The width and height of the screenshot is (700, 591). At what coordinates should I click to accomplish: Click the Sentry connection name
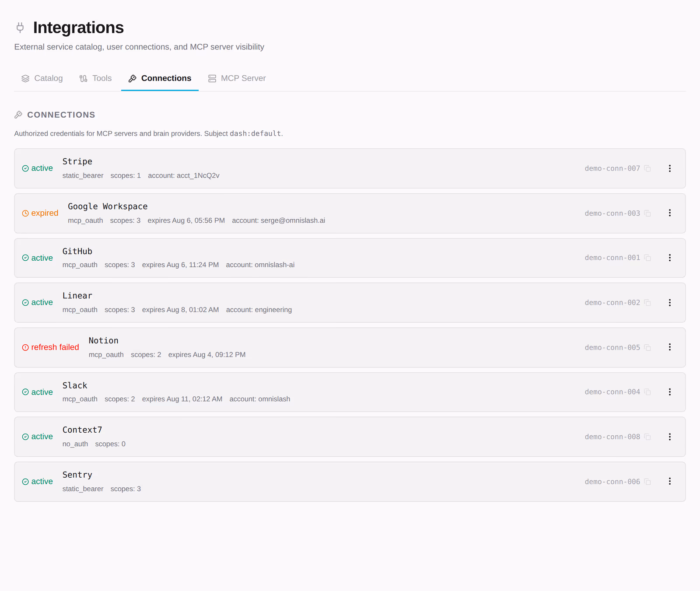point(77,475)
